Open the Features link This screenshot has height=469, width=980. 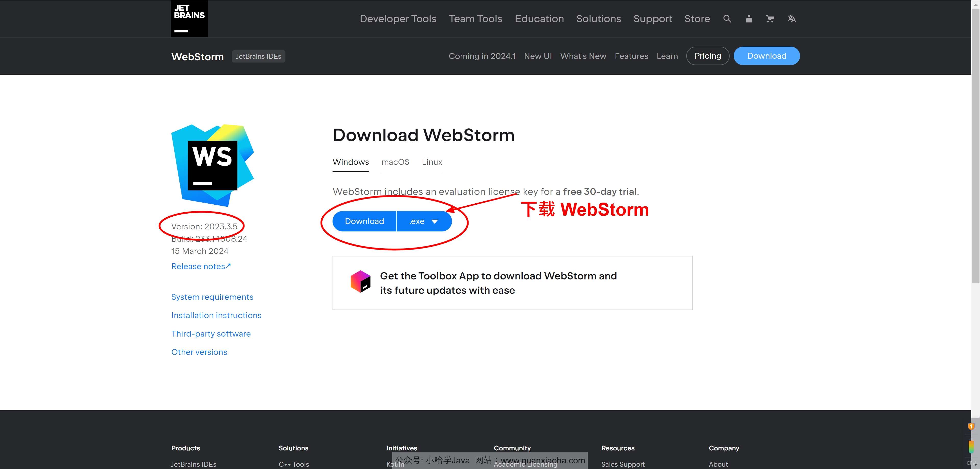click(631, 56)
